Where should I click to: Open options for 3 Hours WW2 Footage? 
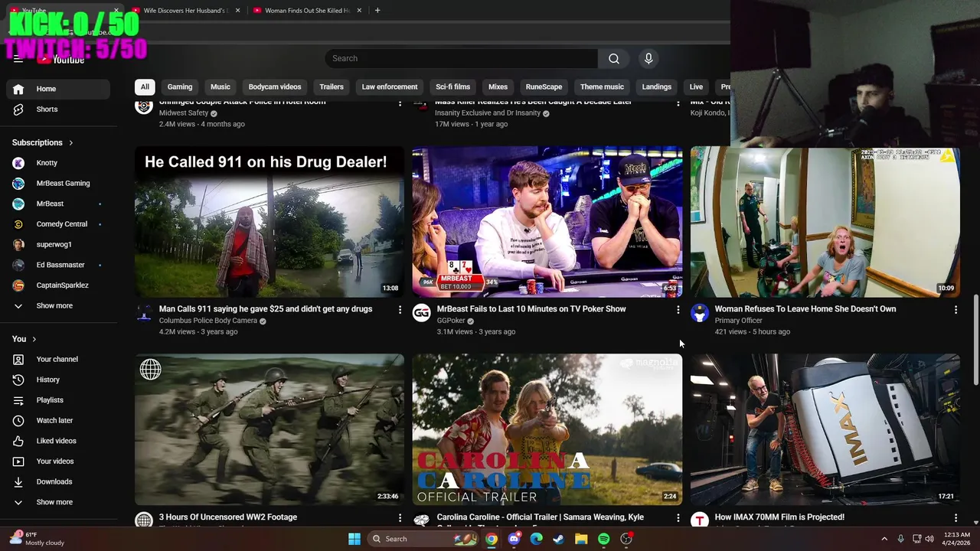pos(400,518)
